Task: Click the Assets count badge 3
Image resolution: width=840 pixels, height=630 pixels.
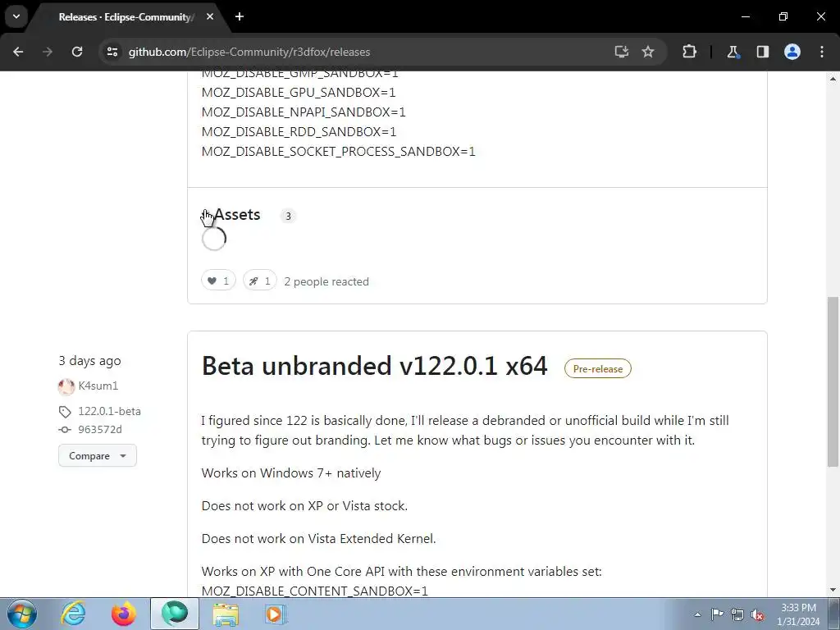Action: [288, 216]
